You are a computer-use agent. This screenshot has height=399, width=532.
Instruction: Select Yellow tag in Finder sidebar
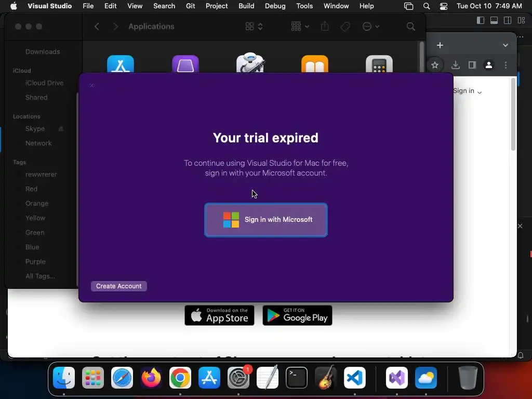pos(35,218)
